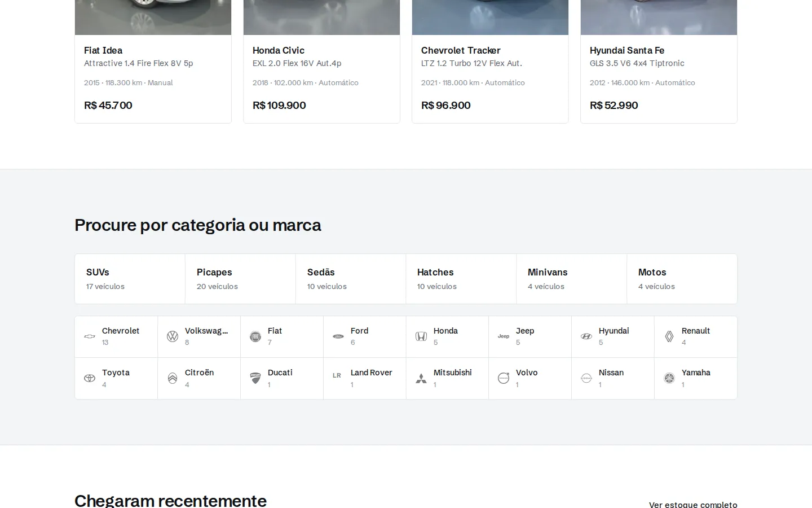Click the Yamaha logo icon
Screen dimensions: 812x508
tap(669, 378)
